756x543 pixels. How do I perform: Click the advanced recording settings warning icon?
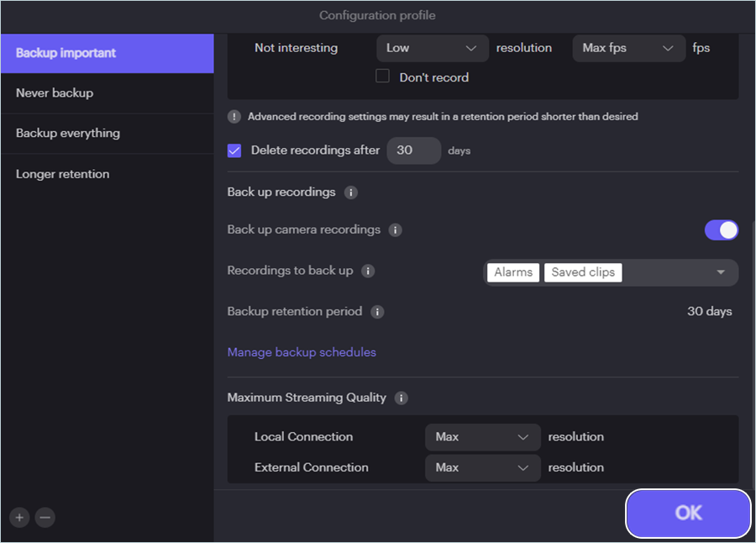click(x=234, y=117)
